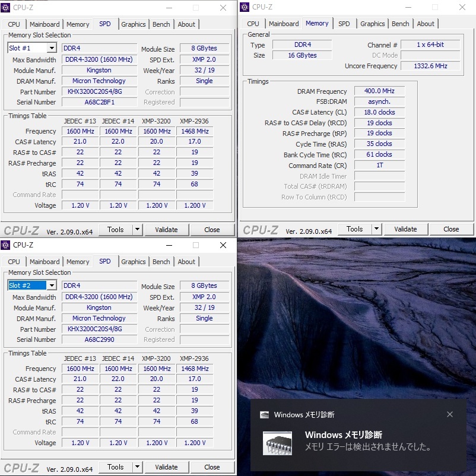Open the Mainboard tab in the Slot #1 window
Image resolution: width=476 pixels, height=476 pixels.
click(x=45, y=24)
